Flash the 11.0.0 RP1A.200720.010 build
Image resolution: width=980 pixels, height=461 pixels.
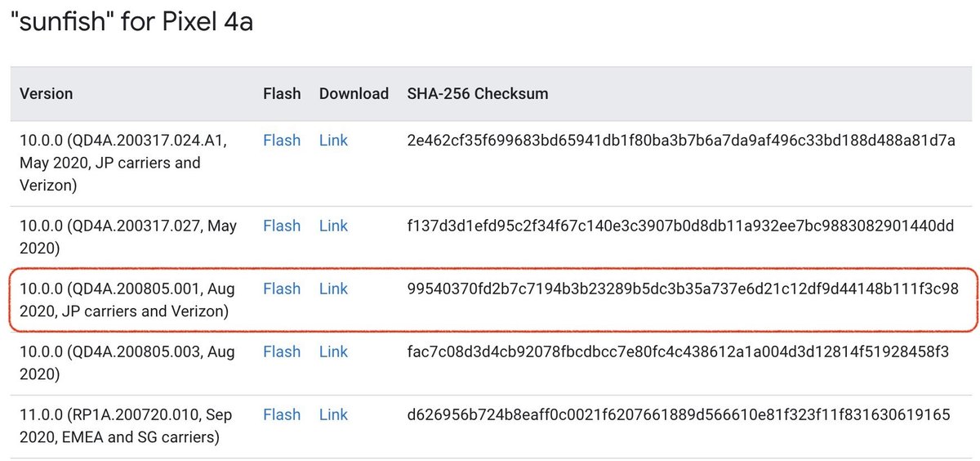click(282, 414)
